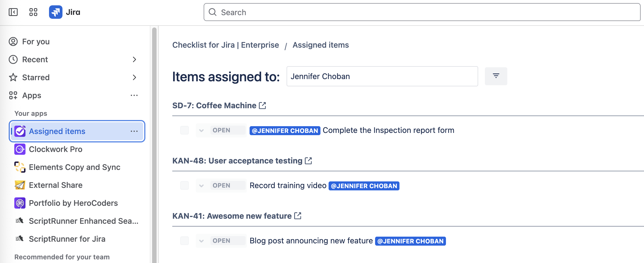Open KAN-41 issue via external link icon
The height and width of the screenshot is (263, 644).
(x=298, y=216)
